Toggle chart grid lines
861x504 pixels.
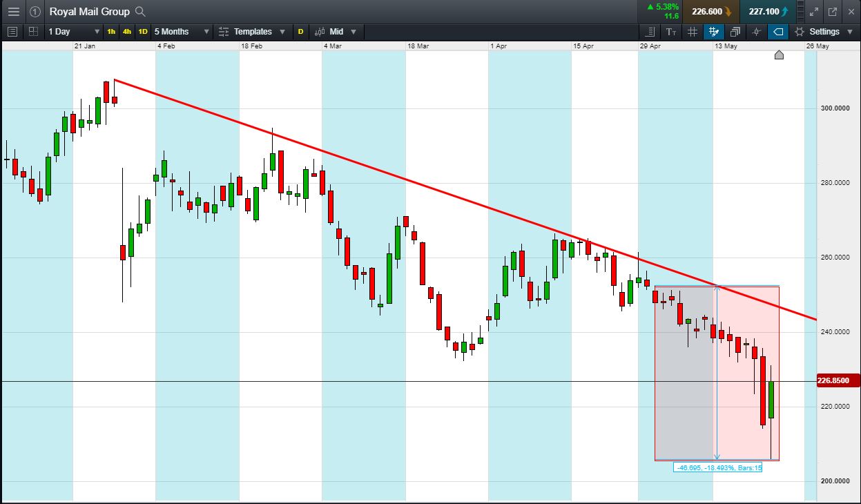(693, 32)
